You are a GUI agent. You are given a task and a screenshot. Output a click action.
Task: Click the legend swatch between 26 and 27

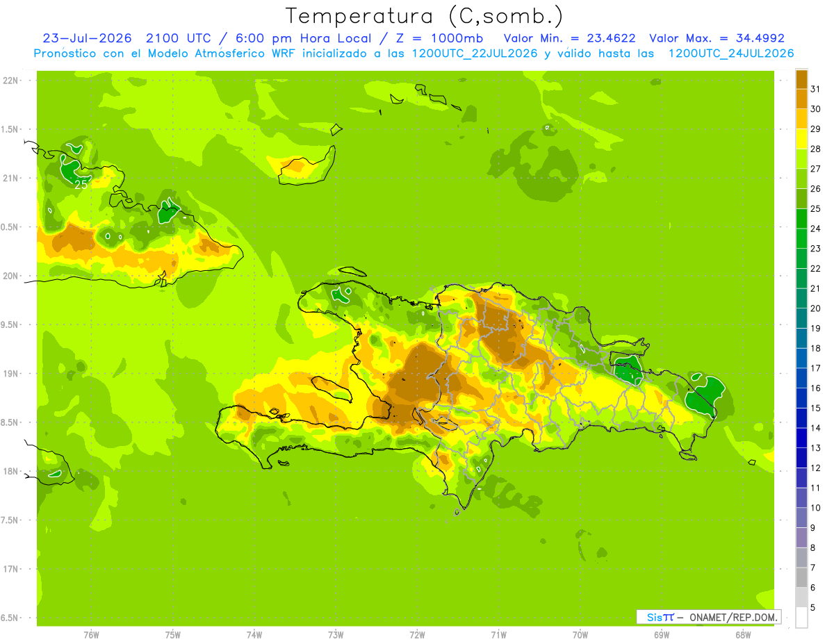[801, 179]
